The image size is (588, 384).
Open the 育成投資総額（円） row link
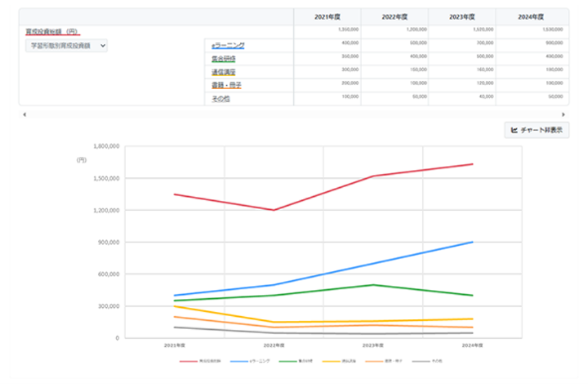pos(53,31)
